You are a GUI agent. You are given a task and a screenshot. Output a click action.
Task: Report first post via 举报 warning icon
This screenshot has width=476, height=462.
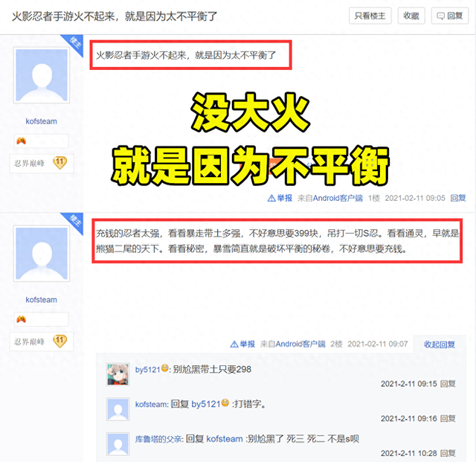click(x=280, y=198)
